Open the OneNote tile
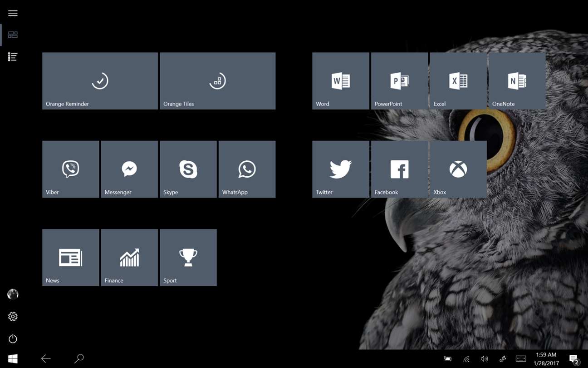Screen dimensions: 588x368 point(517,81)
